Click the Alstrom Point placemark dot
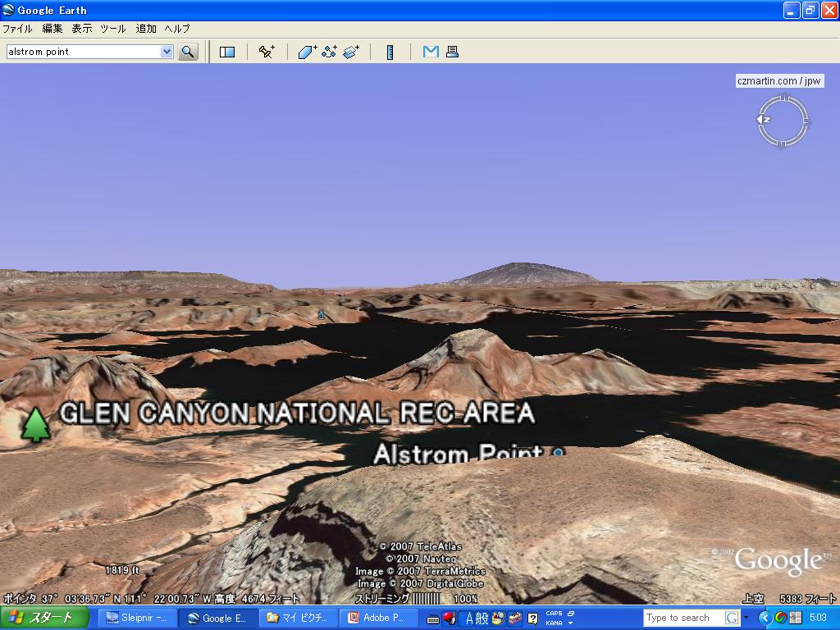 coord(558,453)
